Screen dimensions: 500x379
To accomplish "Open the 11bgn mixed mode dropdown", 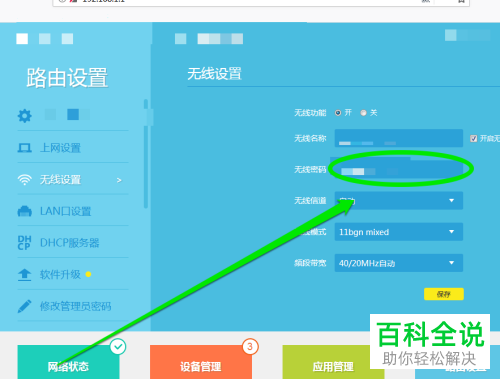I will coord(399,232).
